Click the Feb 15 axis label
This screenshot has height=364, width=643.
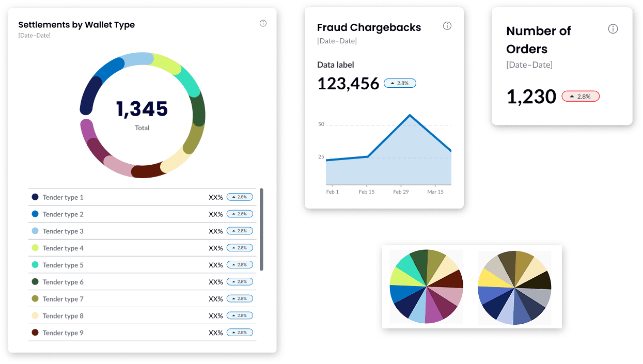tap(367, 192)
